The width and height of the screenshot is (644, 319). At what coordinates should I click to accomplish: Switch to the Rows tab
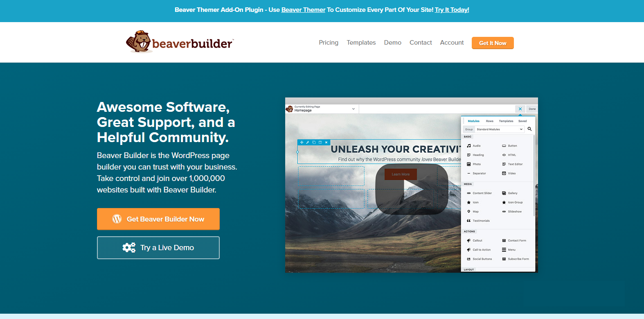489,121
